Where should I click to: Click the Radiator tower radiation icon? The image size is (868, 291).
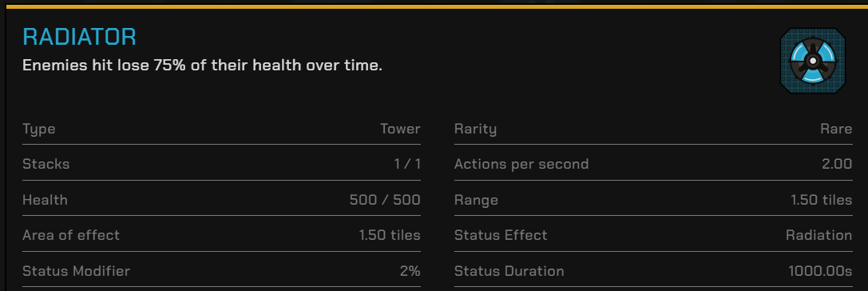pos(813,61)
